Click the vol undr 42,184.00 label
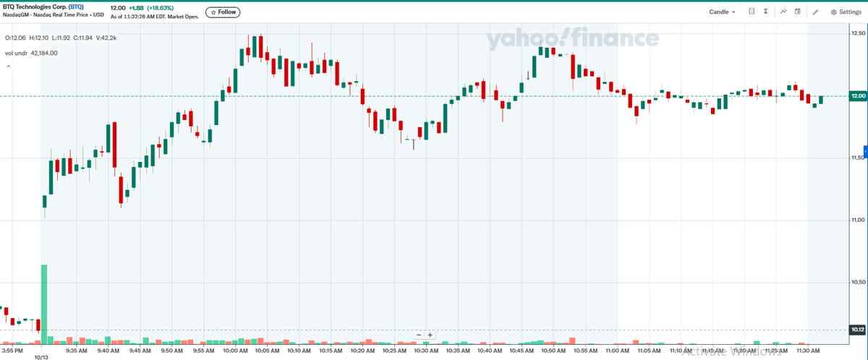This screenshot has width=868, height=360. [x=31, y=53]
